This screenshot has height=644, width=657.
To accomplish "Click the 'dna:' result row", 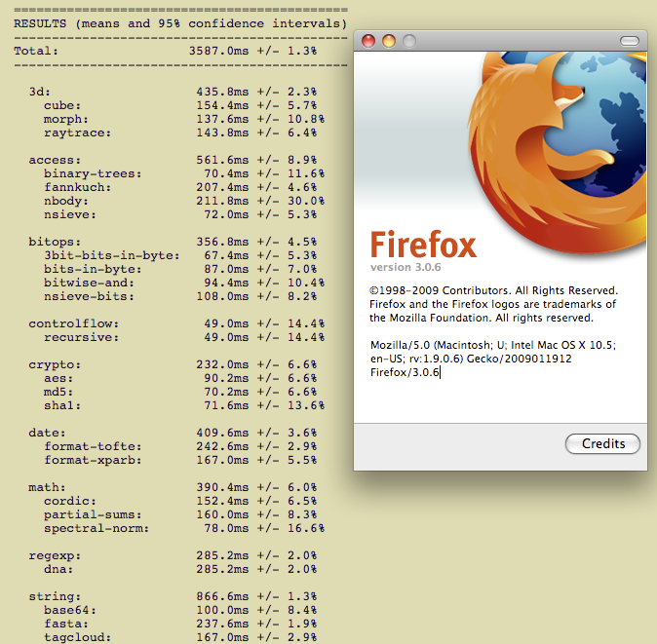I will [180, 569].
